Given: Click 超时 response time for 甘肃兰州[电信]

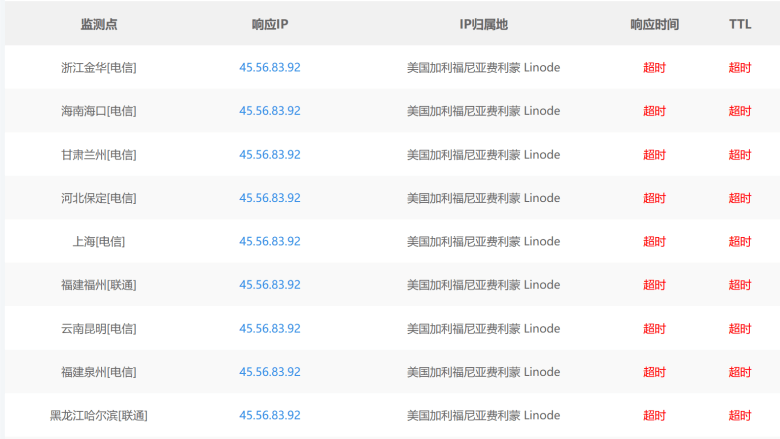Looking at the screenshot, I should coord(654,154).
